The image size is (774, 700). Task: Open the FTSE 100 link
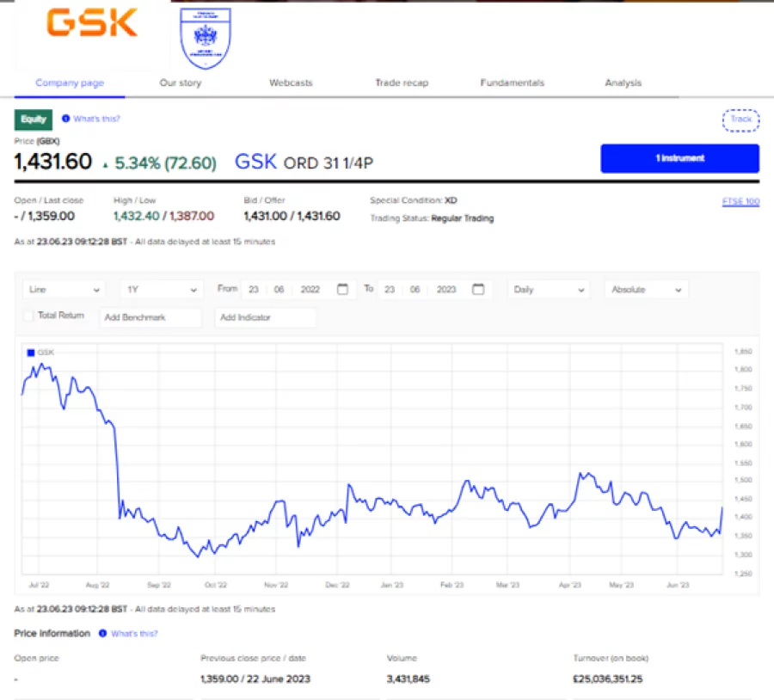[740, 200]
